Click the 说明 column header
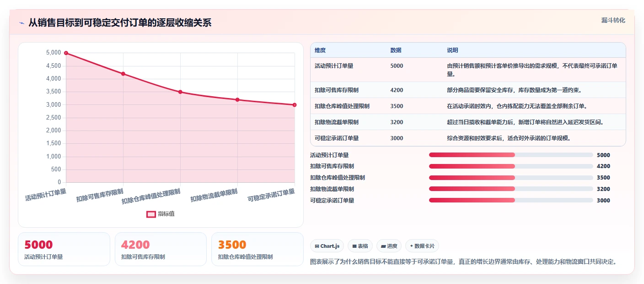 click(452, 50)
